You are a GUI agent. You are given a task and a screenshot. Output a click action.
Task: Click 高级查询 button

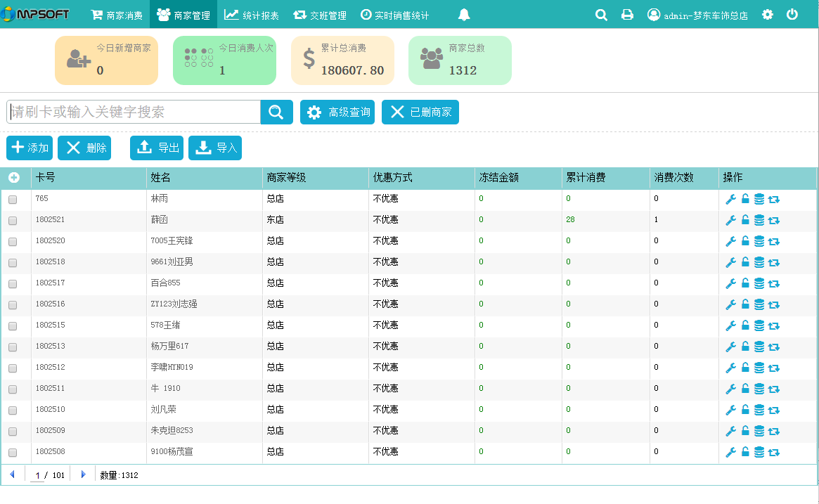pos(337,112)
